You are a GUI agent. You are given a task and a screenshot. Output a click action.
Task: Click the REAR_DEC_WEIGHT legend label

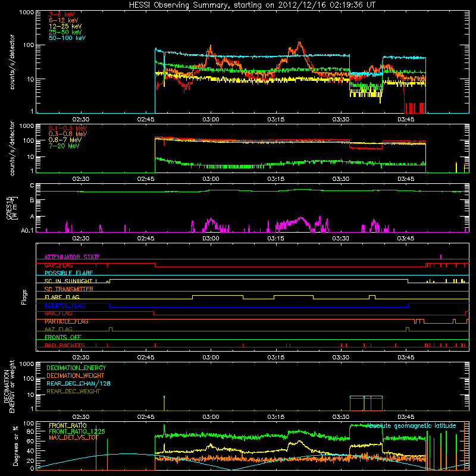click(x=73, y=392)
